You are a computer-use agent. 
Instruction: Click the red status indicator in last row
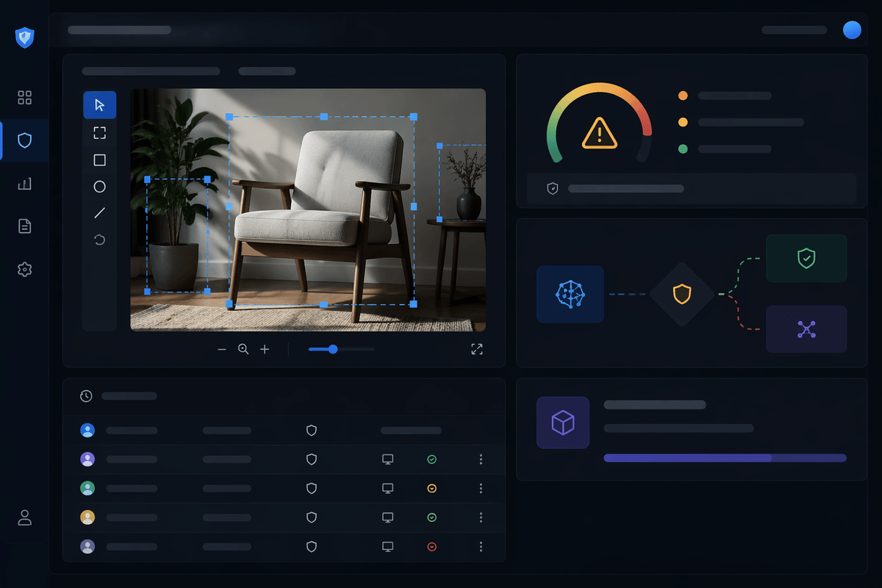[432, 547]
